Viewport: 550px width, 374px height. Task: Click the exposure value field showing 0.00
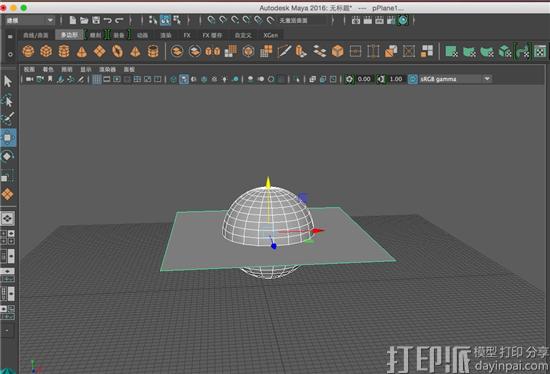click(x=364, y=79)
